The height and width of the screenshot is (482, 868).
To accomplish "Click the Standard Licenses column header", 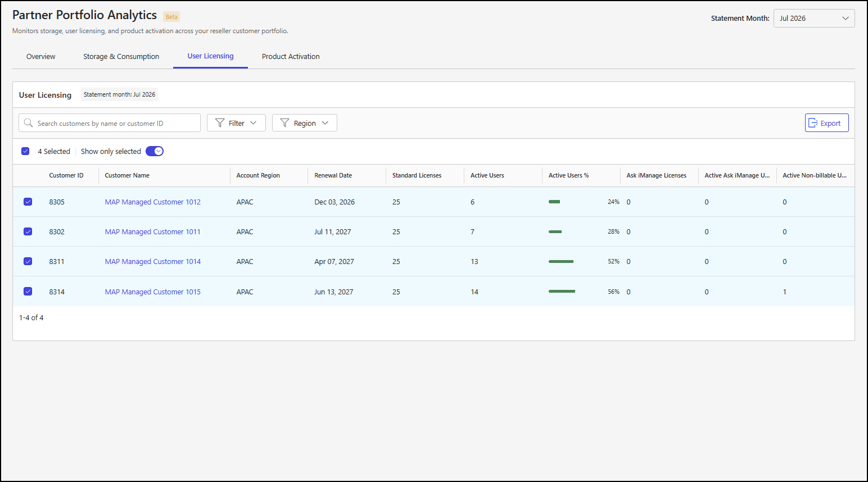I will [x=417, y=175].
